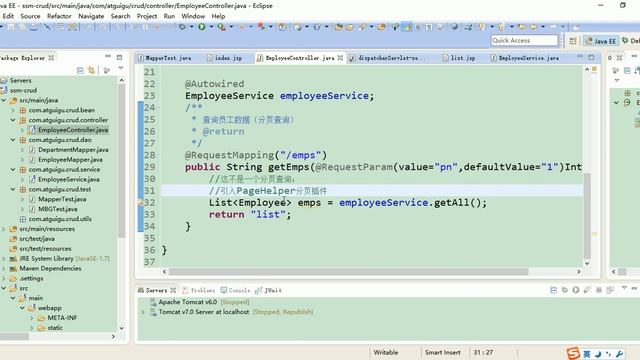Click the editor vertical scrollbar thumb
This screenshot has width=640, height=360.
pos(587,216)
